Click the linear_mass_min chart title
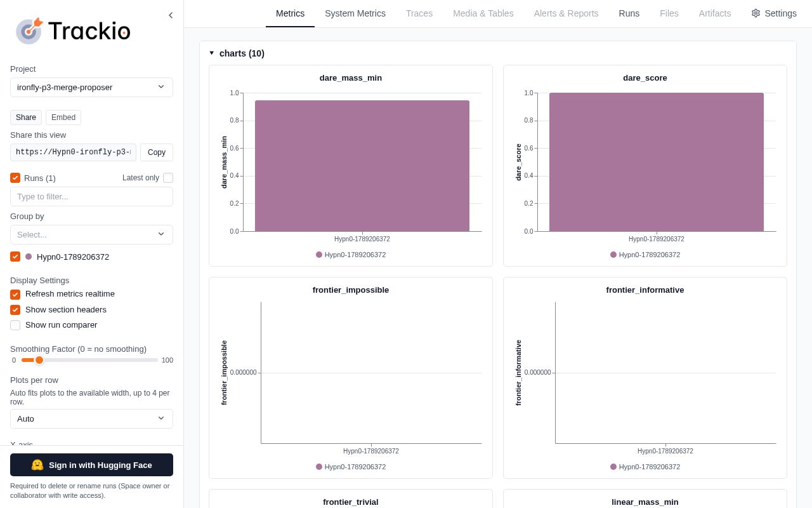This screenshot has width=812, height=508. 645,502
